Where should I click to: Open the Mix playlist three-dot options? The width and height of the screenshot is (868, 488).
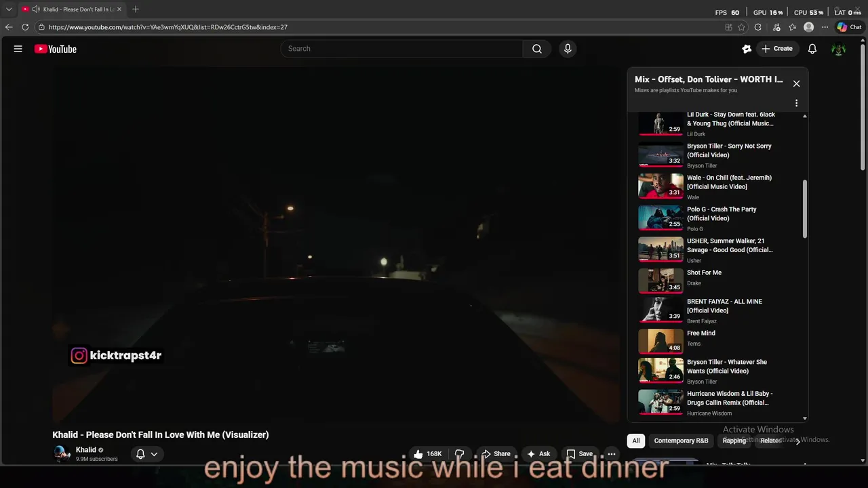tap(797, 103)
